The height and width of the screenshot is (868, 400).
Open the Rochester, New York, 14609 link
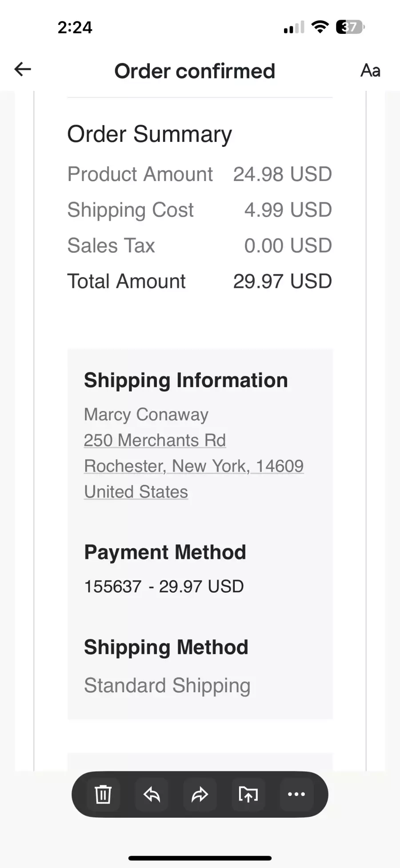coord(194,466)
